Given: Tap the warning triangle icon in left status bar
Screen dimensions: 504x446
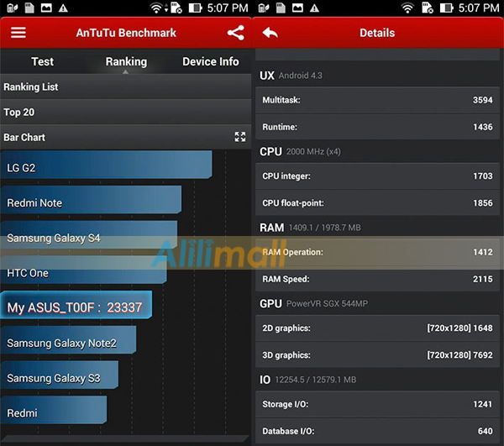Looking at the screenshot, I should click(63, 8).
